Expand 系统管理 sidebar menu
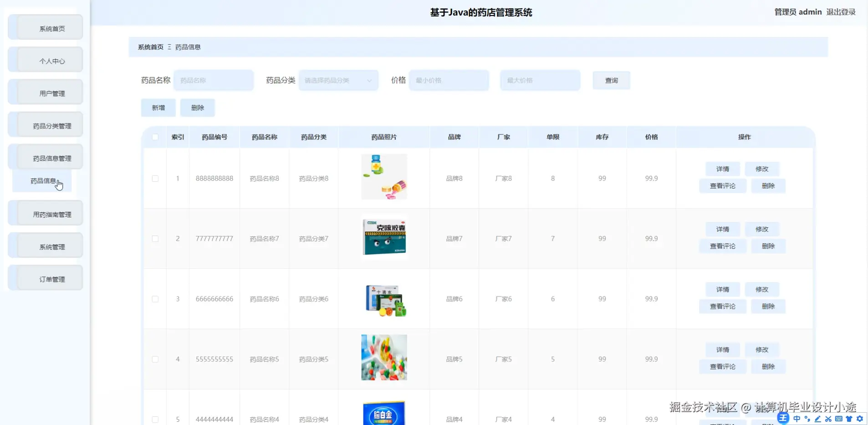The image size is (868, 425). click(x=46, y=246)
